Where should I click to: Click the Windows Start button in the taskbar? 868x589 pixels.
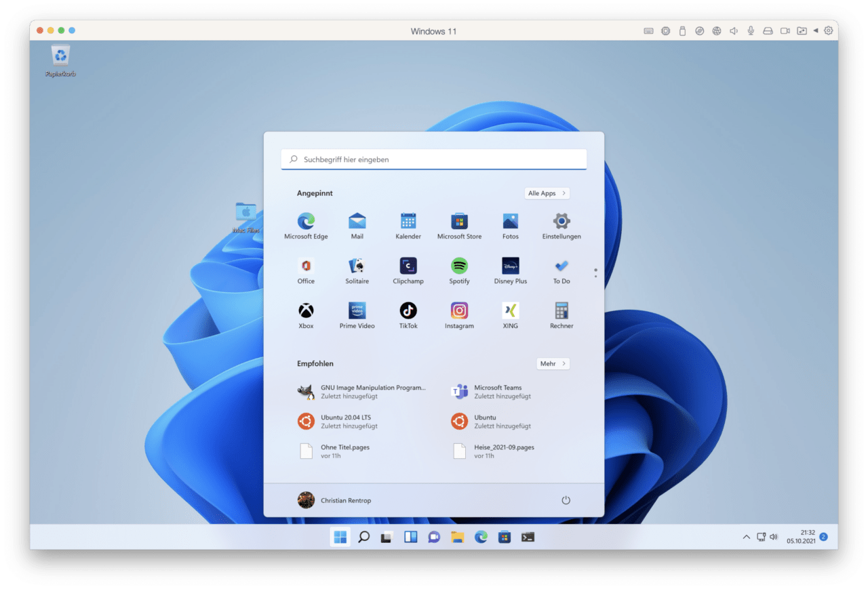[x=340, y=537]
